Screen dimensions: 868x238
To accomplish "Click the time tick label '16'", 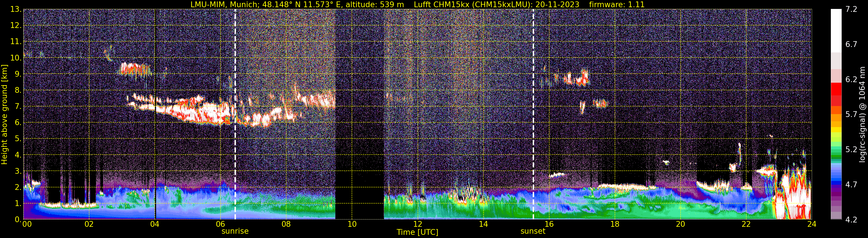I will tap(549, 224).
